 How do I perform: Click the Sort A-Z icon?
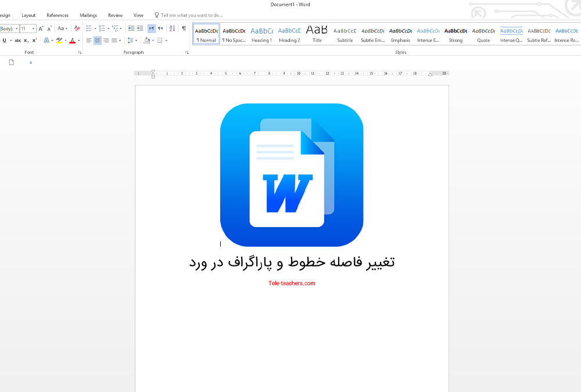[172, 28]
